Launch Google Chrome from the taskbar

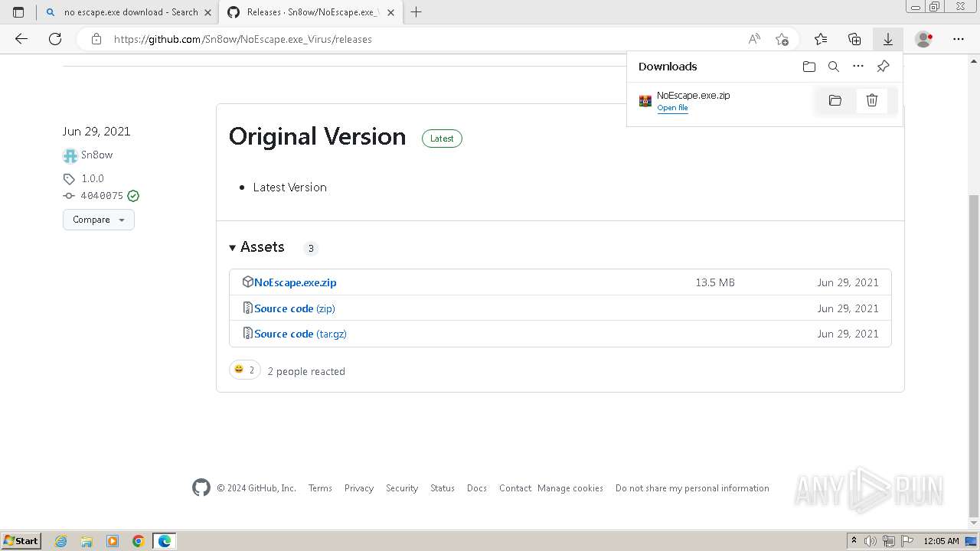pos(139,541)
